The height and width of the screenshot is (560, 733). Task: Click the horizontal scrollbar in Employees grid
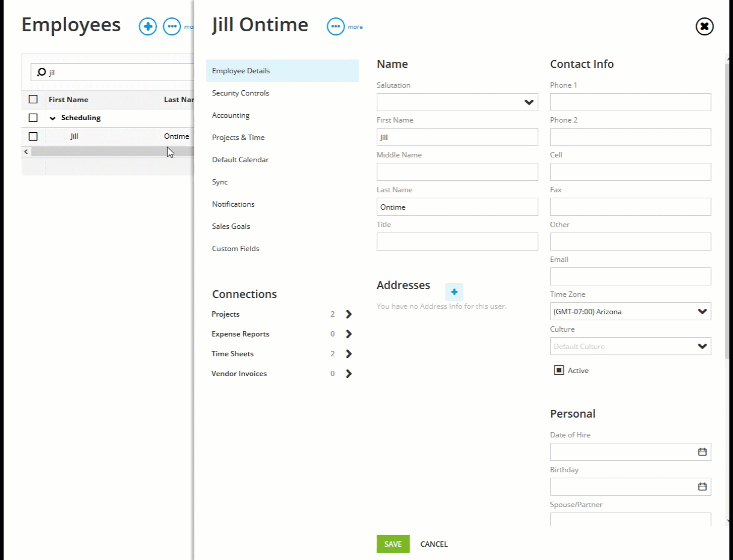(112, 152)
